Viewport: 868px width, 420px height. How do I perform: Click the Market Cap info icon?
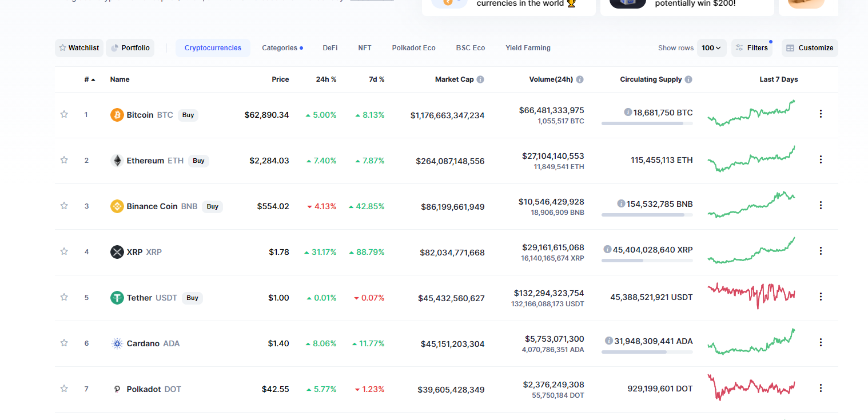[480, 79]
